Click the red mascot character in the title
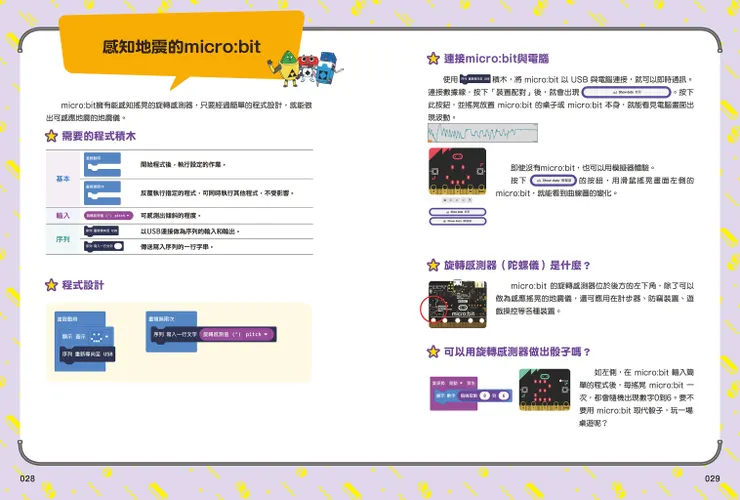740x500 pixels. (308, 68)
